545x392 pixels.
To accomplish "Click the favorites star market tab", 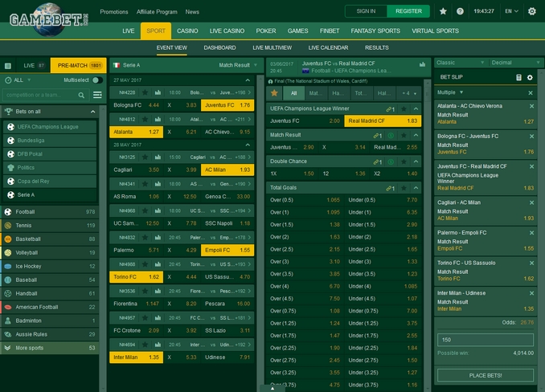I will pos(274,93).
